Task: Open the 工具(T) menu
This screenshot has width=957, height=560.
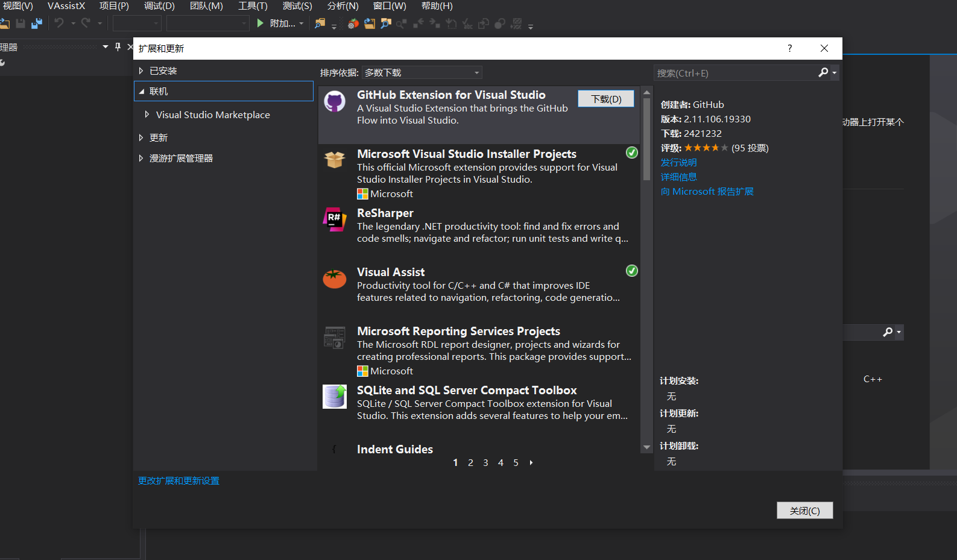Action: pyautogui.click(x=253, y=6)
